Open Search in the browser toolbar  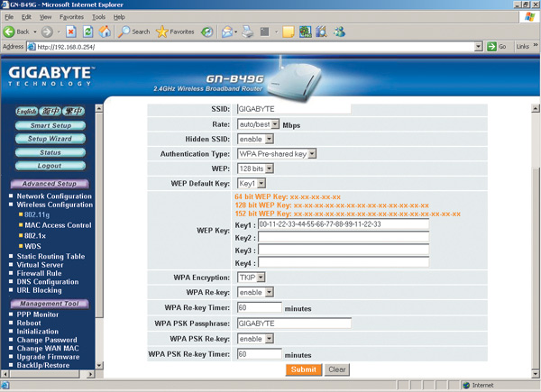click(x=133, y=32)
